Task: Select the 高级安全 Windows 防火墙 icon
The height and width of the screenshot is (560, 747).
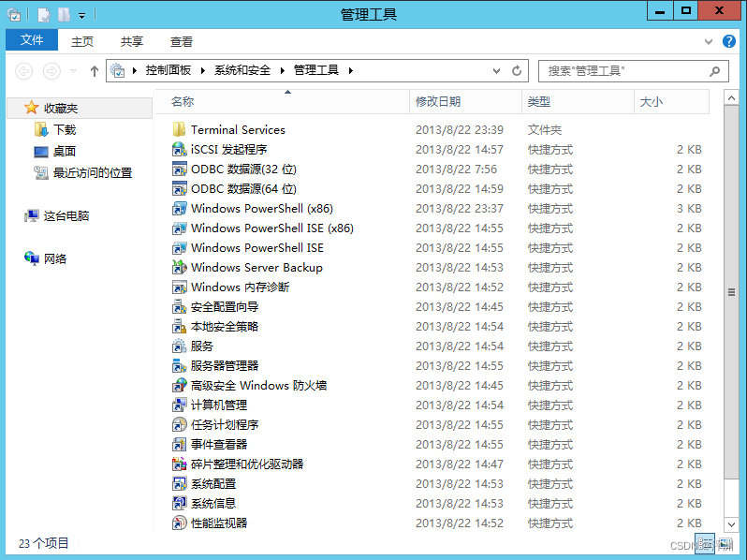Action: click(179, 385)
